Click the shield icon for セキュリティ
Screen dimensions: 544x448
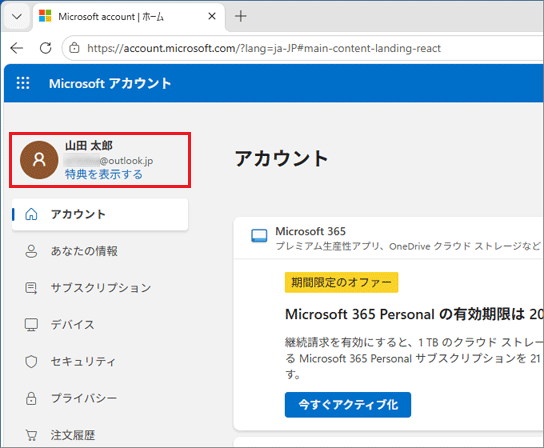pyautogui.click(x=31, y=362)
